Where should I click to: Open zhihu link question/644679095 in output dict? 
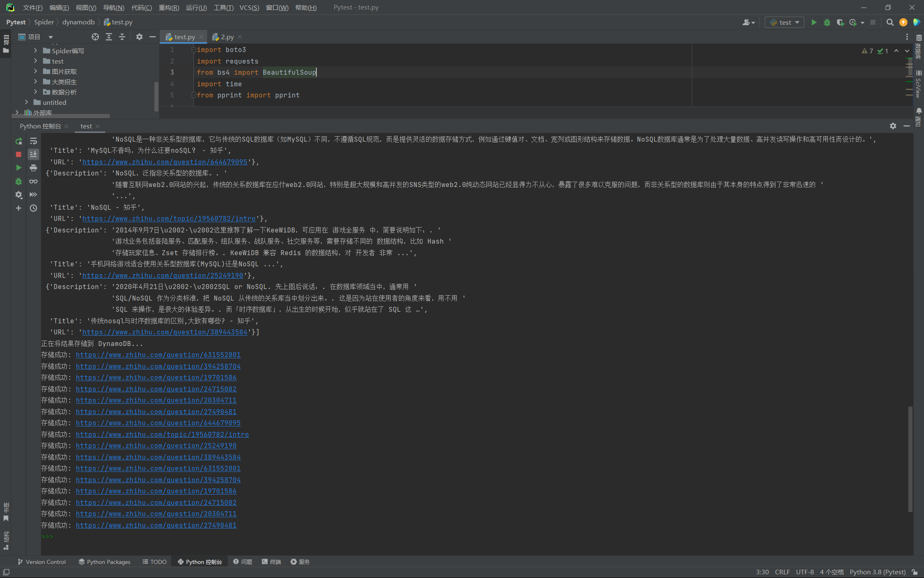coord(165,162)
